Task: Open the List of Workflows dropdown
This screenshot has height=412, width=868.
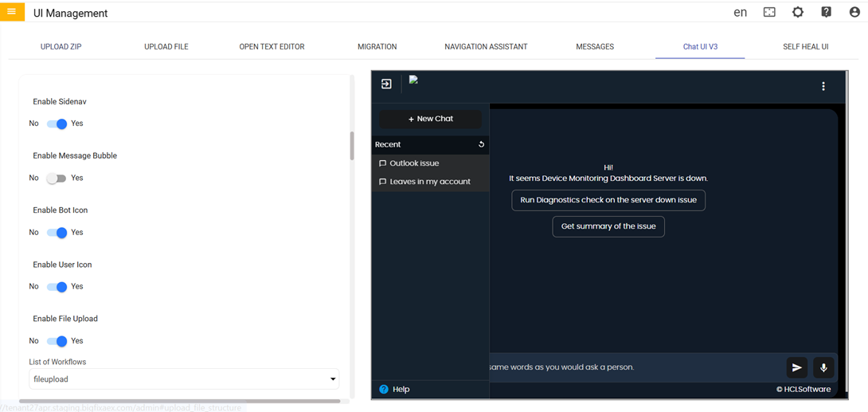Action: tap(184, 379)
